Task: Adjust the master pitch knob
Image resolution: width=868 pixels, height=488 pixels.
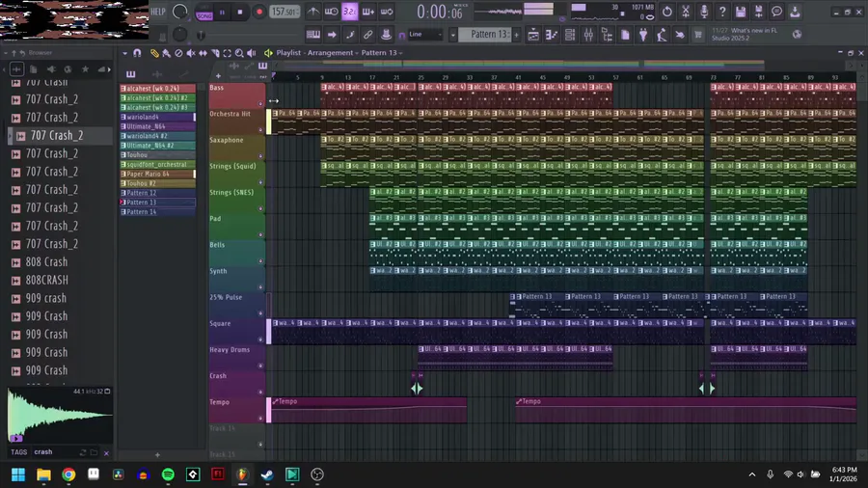Action: pos(180,35)
